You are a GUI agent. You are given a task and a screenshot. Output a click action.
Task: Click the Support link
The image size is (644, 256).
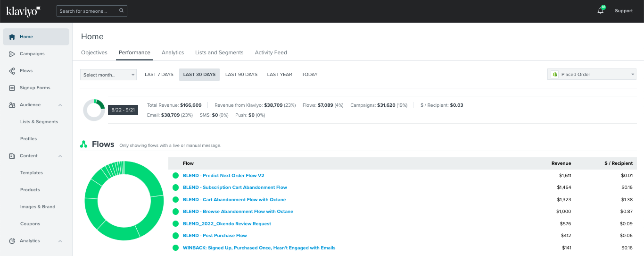coord(623,11)
